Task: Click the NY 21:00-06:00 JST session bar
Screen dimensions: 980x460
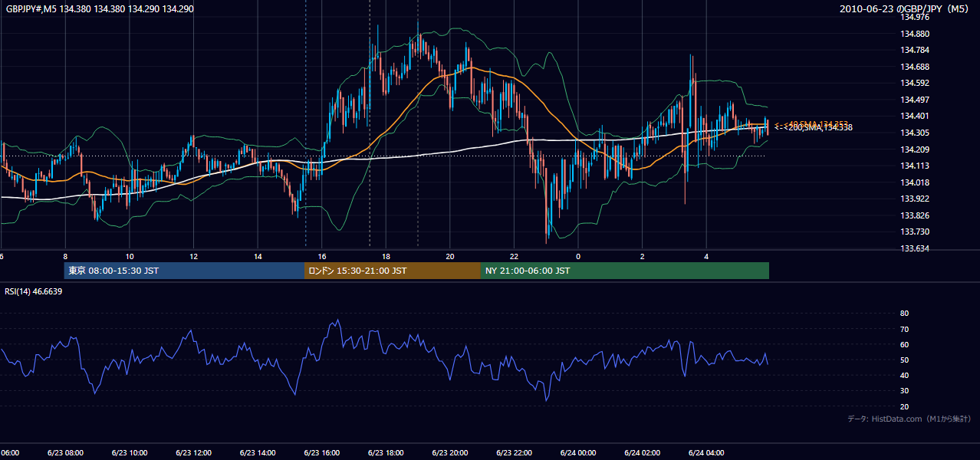Action: 625,271
